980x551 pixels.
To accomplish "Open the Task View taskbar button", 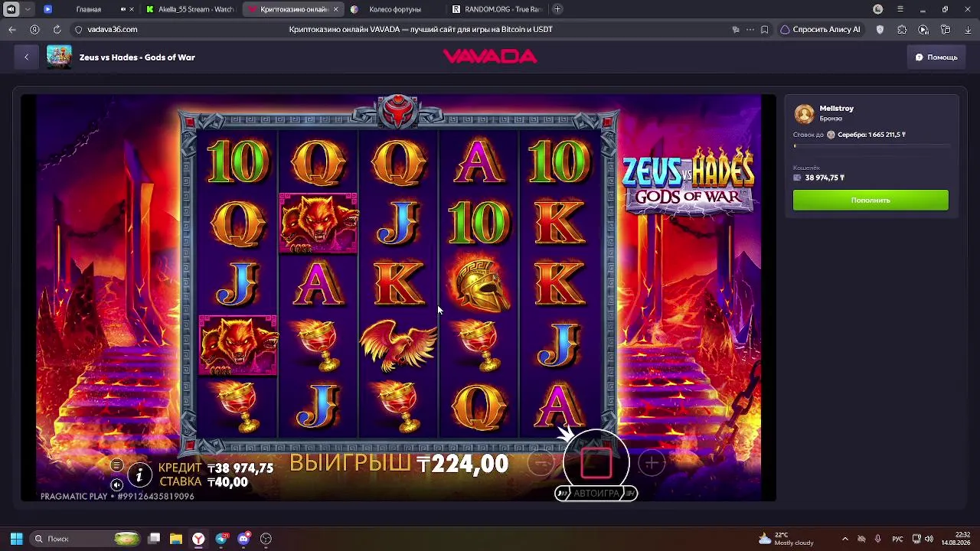I will point(154,539).
